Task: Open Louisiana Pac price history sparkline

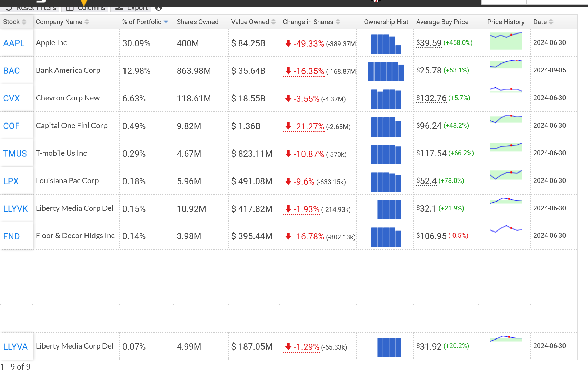Action: pos(506,175)
